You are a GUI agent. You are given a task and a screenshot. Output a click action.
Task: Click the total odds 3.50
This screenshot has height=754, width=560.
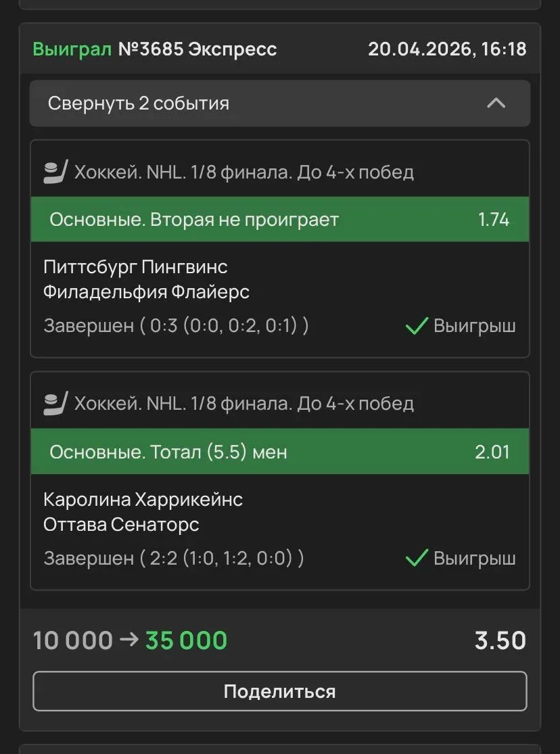500,640
